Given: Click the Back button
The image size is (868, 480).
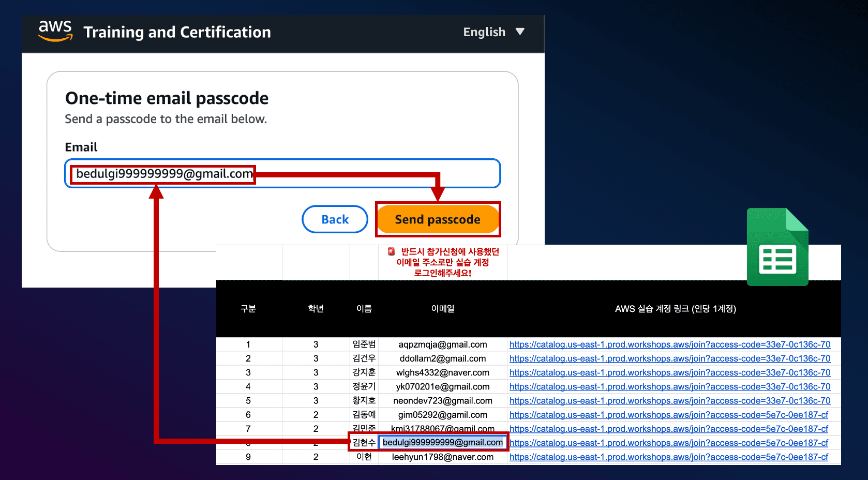Looking at the screenshot, I should click(x=335, y=219).
